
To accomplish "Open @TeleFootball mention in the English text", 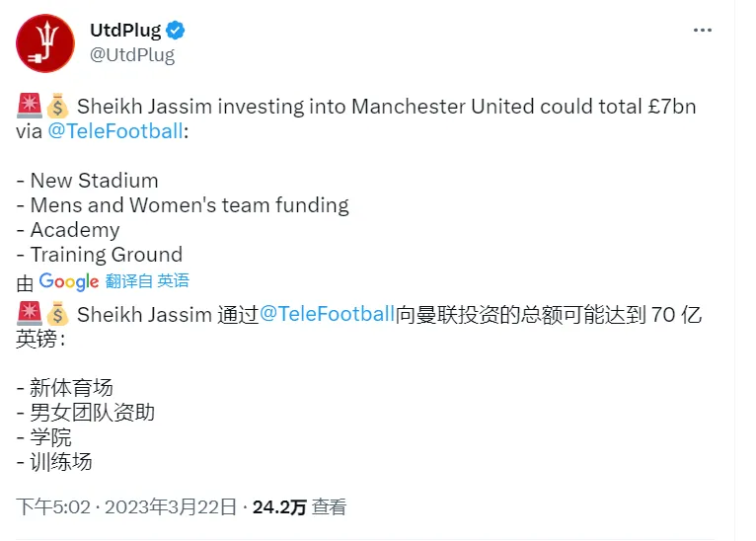I will click(115, 131).
